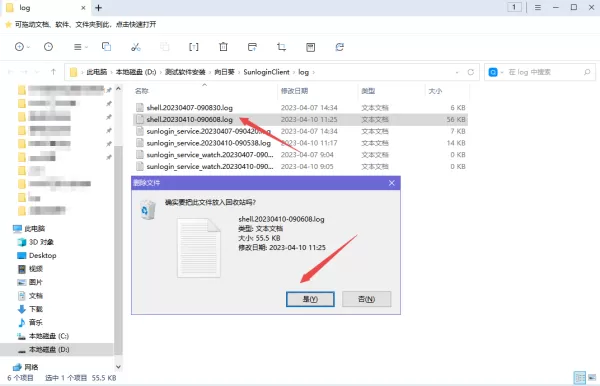Close the 删除文件 dialog
Viewport: 600px width, 386px height.
(391, 183)
